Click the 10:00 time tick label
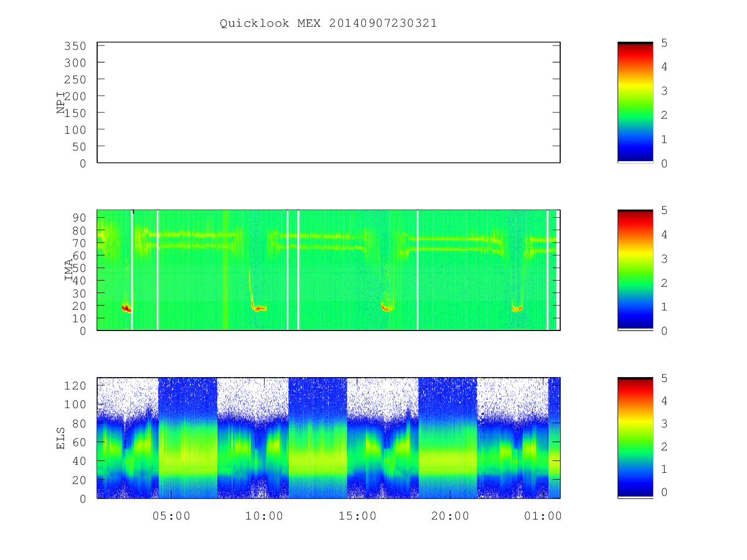 (264, 516)
